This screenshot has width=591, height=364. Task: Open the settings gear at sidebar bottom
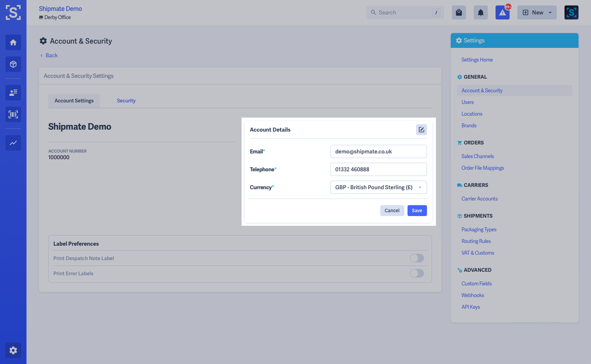13,350
